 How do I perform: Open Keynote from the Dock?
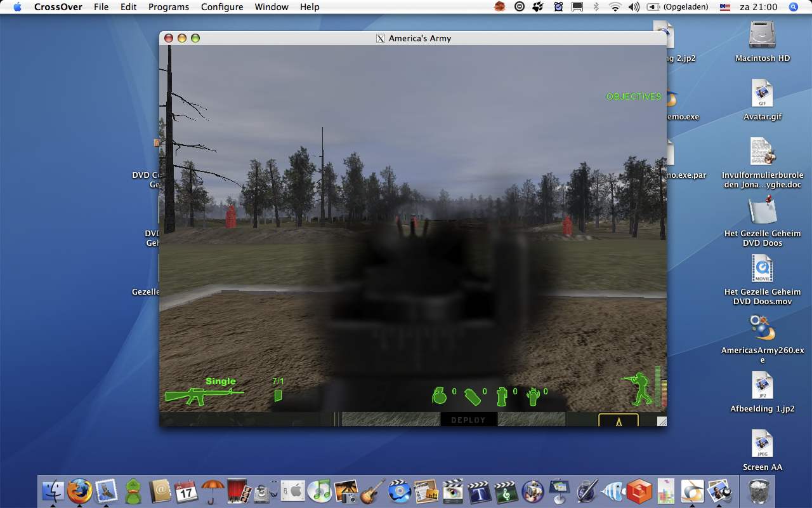pos(560,491)
